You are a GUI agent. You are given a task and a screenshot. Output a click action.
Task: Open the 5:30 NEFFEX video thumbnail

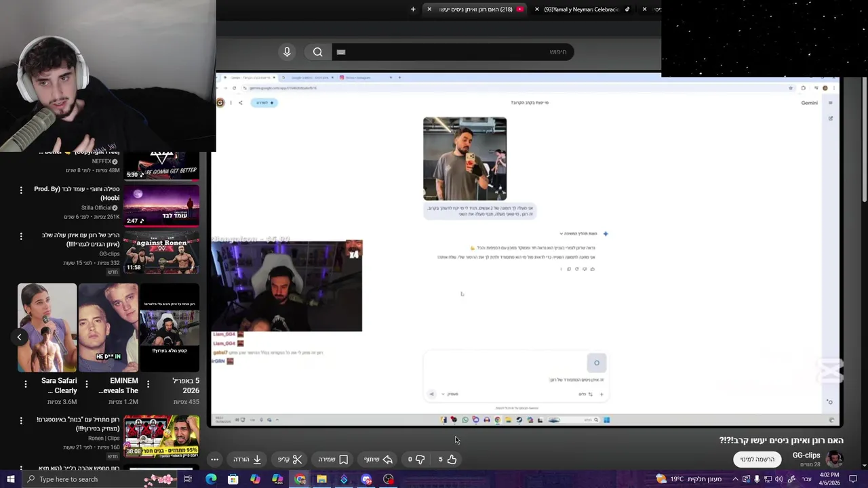pyautogui.click(x=161, y=166)
